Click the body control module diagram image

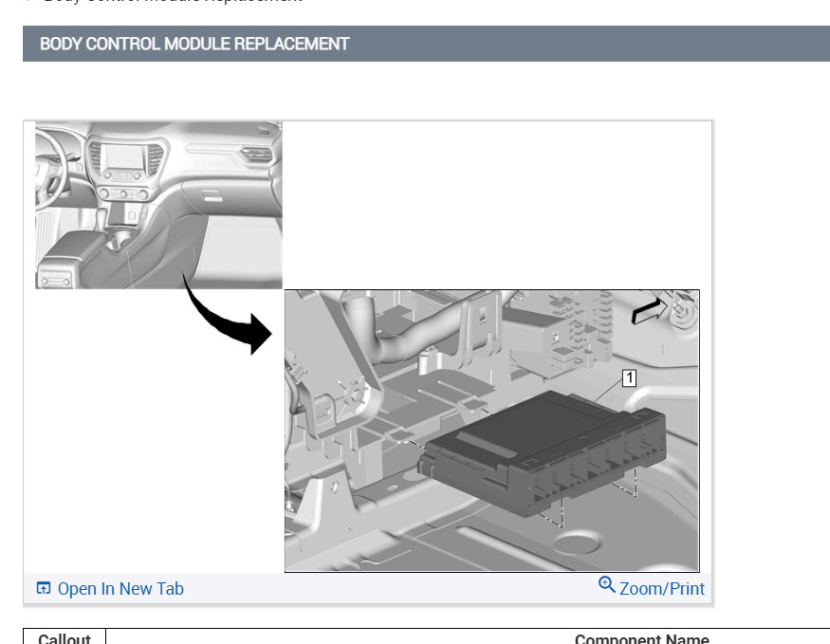tap(367, 347)
